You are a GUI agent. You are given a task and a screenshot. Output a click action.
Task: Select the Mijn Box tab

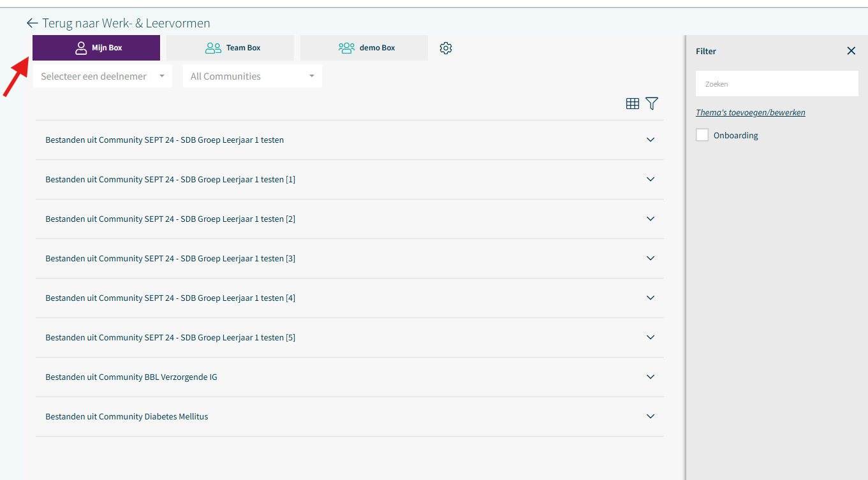pos(96,48)
